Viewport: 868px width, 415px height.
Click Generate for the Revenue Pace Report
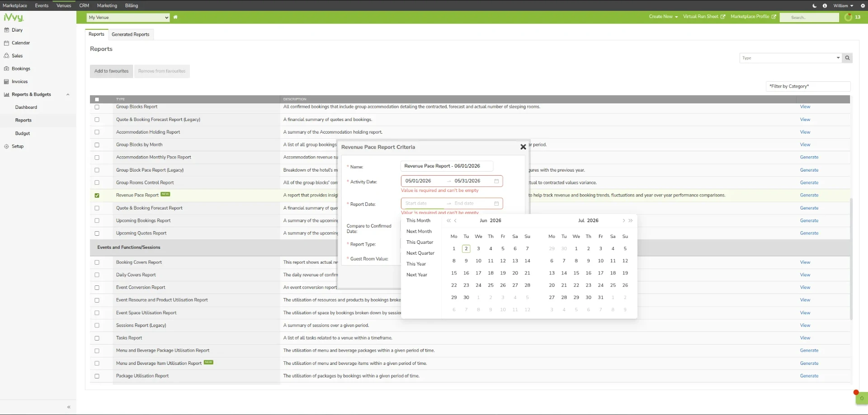809,196
